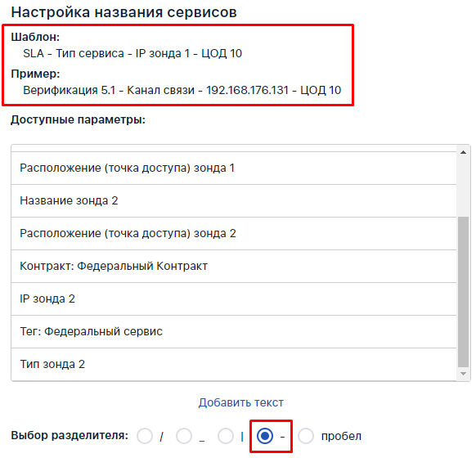Viewport: 476px width, 458px height.
Task: Choose the vertical bar separator option
Action: pos(226,436)
